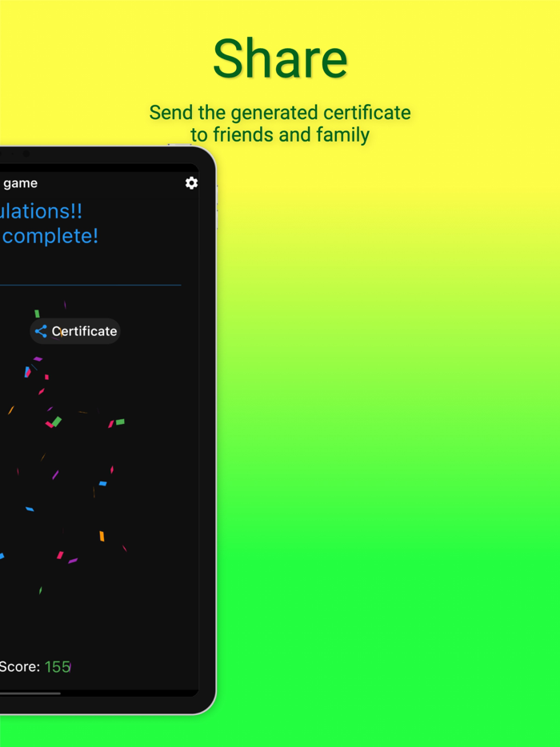Click the 'game' title in app bar
Screen dimensions: 560x747
tap(21, 183)
